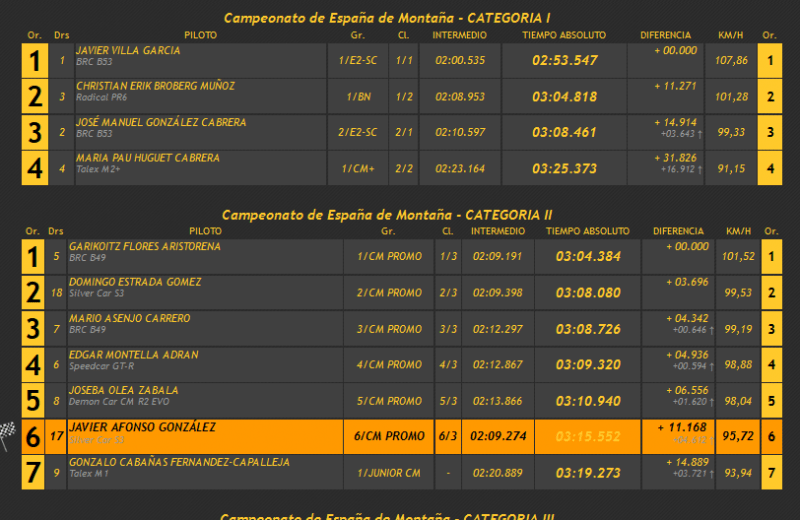Select Maria Pau Huguet Cabrera's name
Screen dimensions: 800x520
(x=147, y=159)
